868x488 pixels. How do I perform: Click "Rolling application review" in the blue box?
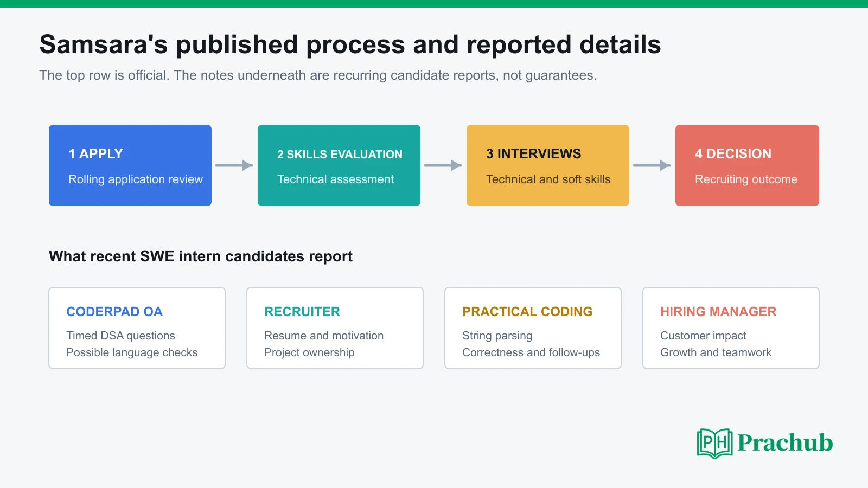click(136, 179)
